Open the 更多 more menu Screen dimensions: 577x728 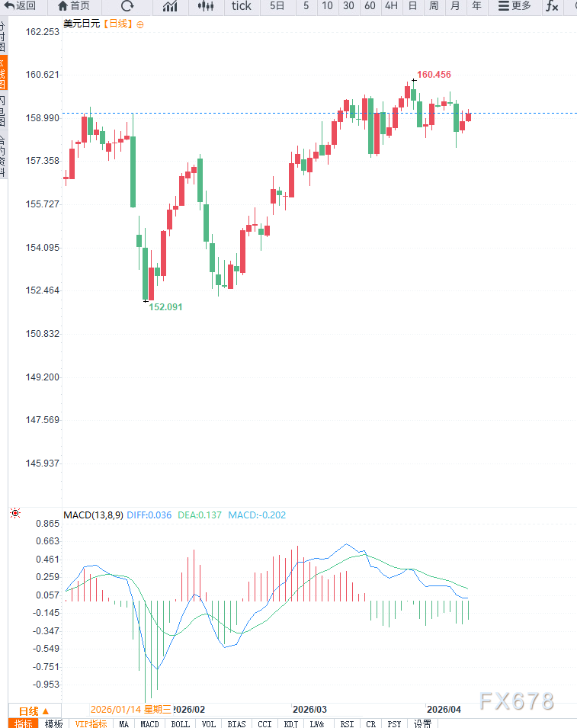514,6
